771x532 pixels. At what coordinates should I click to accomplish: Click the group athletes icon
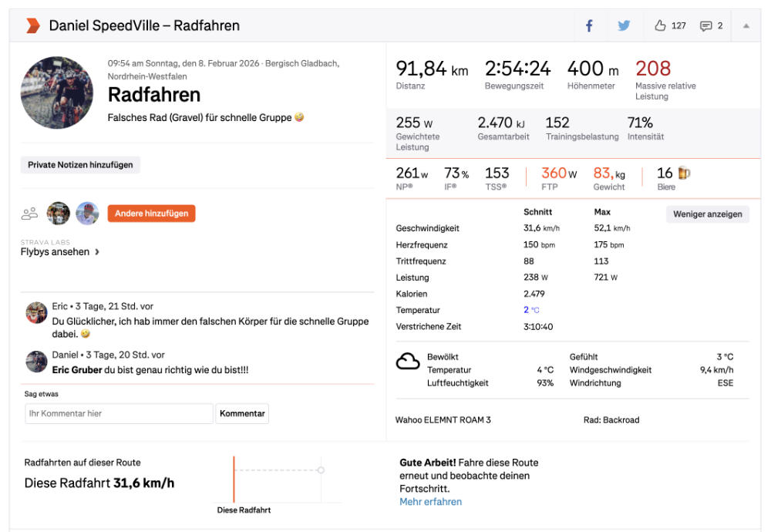click(x=30, y=214)
